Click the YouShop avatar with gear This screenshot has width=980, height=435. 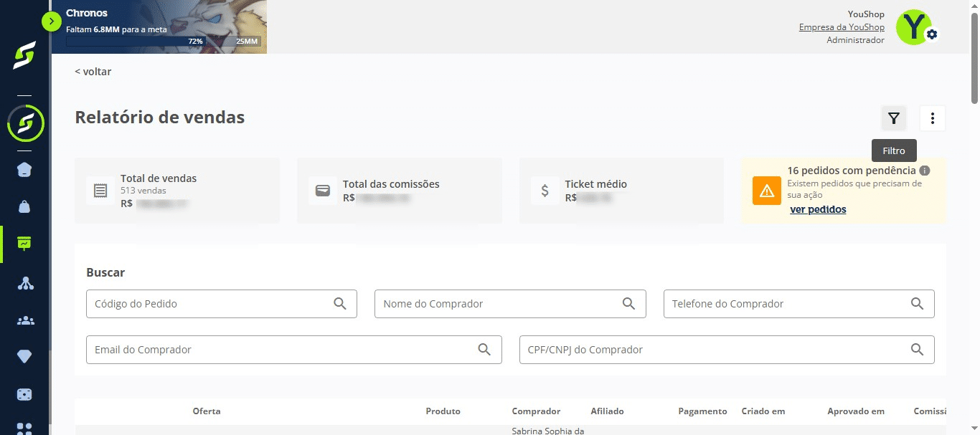coord(915,28)
